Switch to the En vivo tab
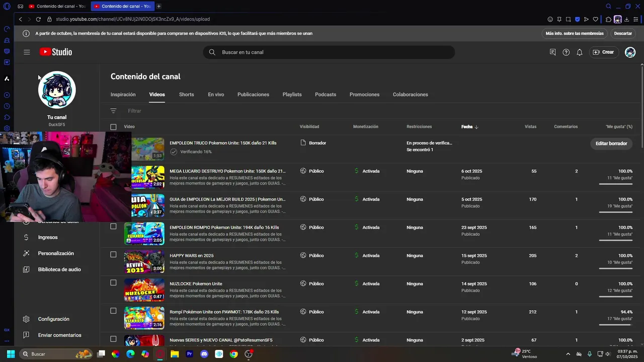The height and width of the screenshot is (362, 644). (216, 95)
